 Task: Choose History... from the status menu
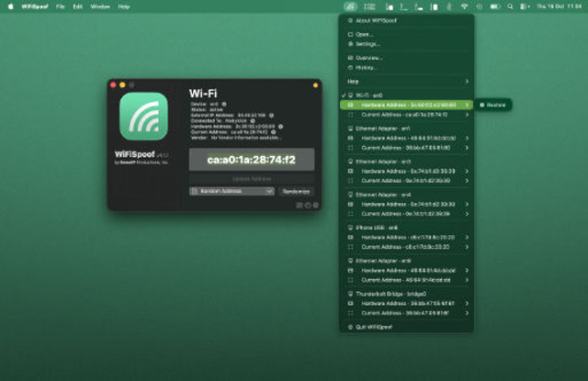click(x=406, y=68)
